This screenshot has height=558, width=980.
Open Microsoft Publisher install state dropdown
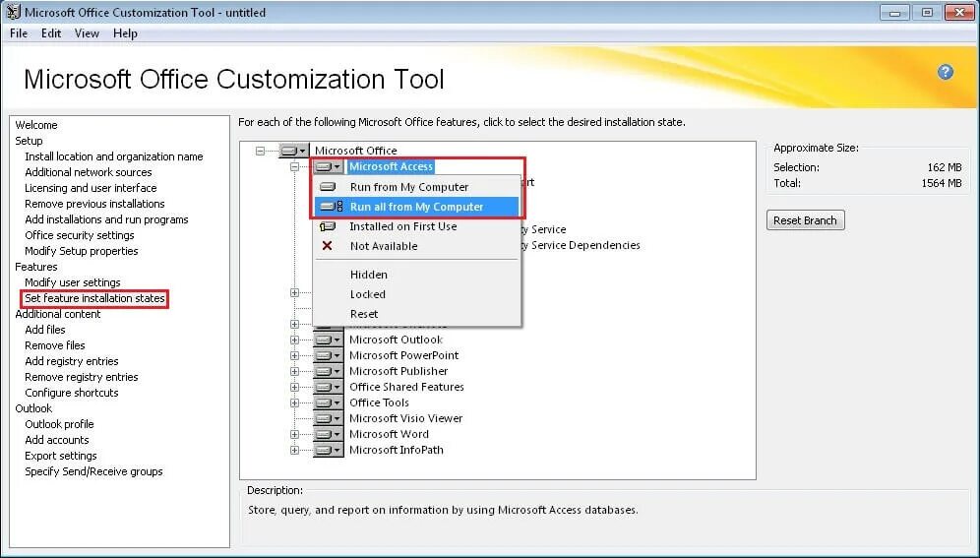click(x=328, y=371)
